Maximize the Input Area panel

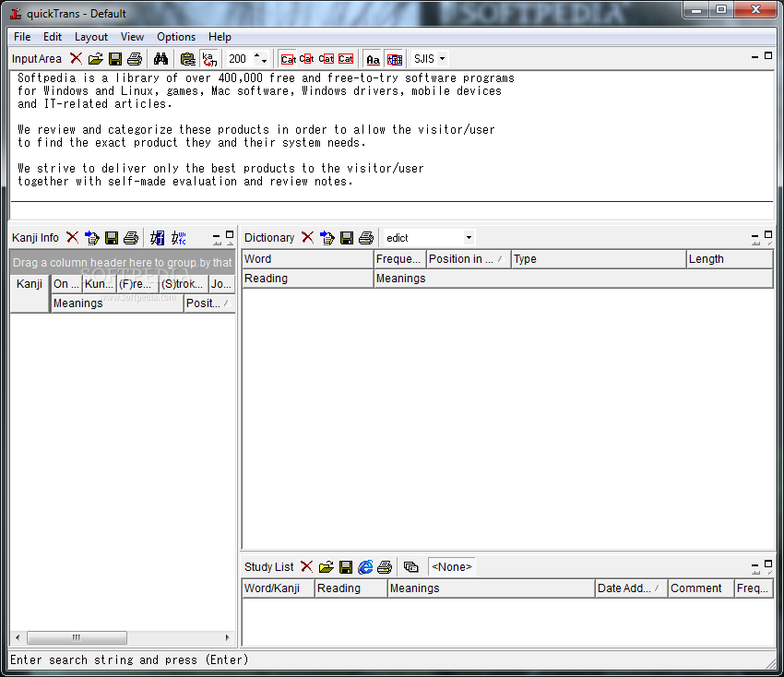pos(768,55)
